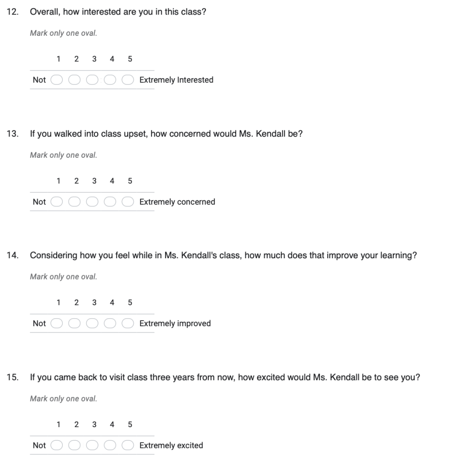The width and height of the screenshot is (450, 476).
Task: Select oval 5 Extremely improved
Action: 128,323
